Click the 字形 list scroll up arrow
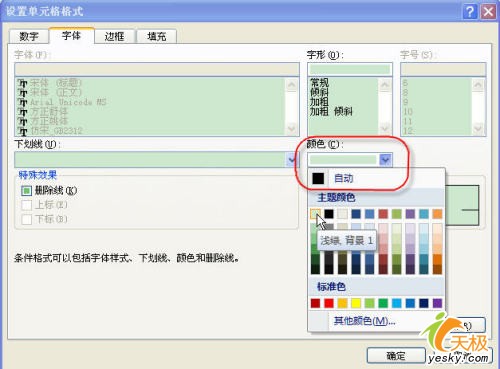The width and height of the screenshot is (500, 369). (385, 85)
